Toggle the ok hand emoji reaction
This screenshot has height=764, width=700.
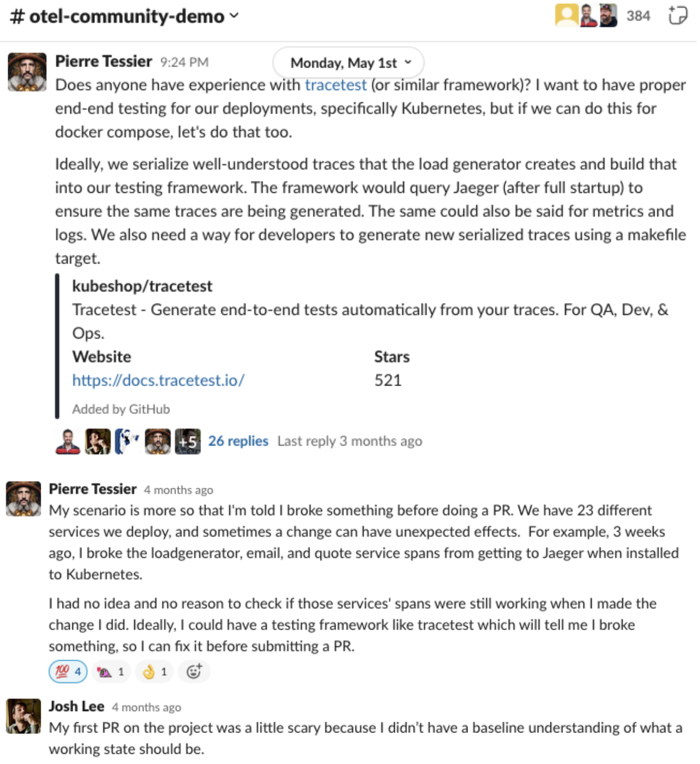point(155,671)
